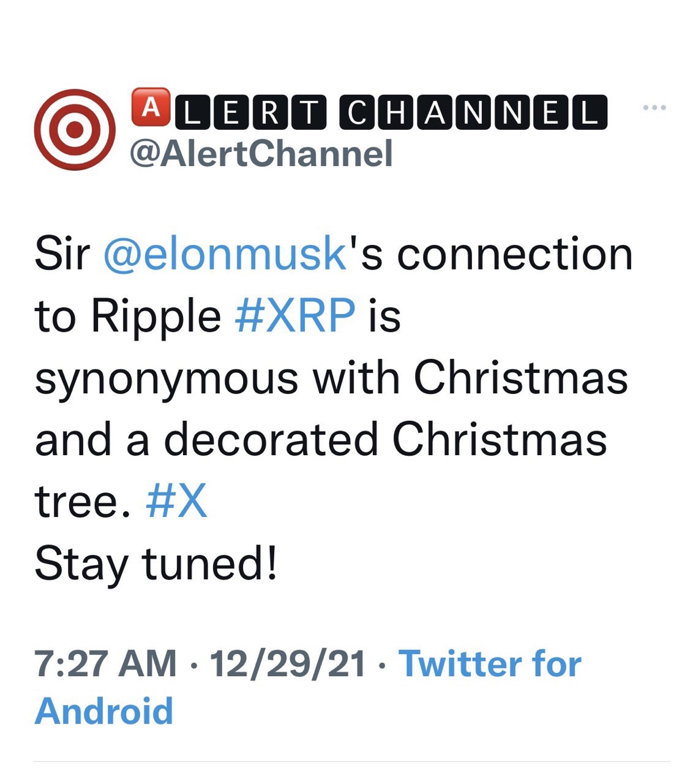Click the 12/29/21 date
The height and width of the screenshot is (784, 693).
point(288,663)
